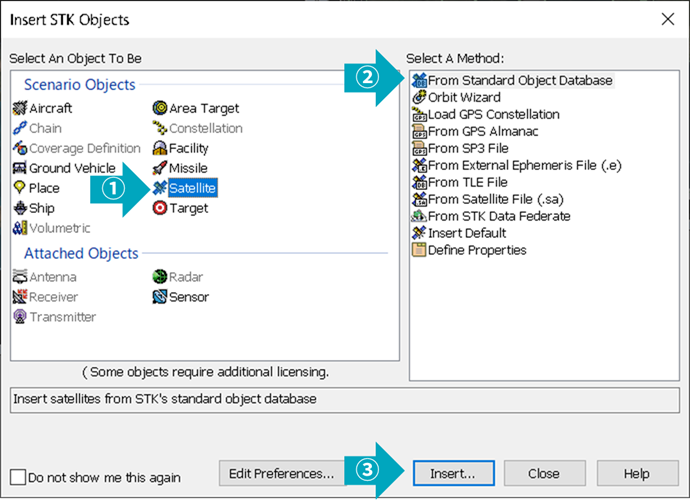Select the Transmitter icon
The height and width of the screenshot is (500, 690).
coord(20,317)
